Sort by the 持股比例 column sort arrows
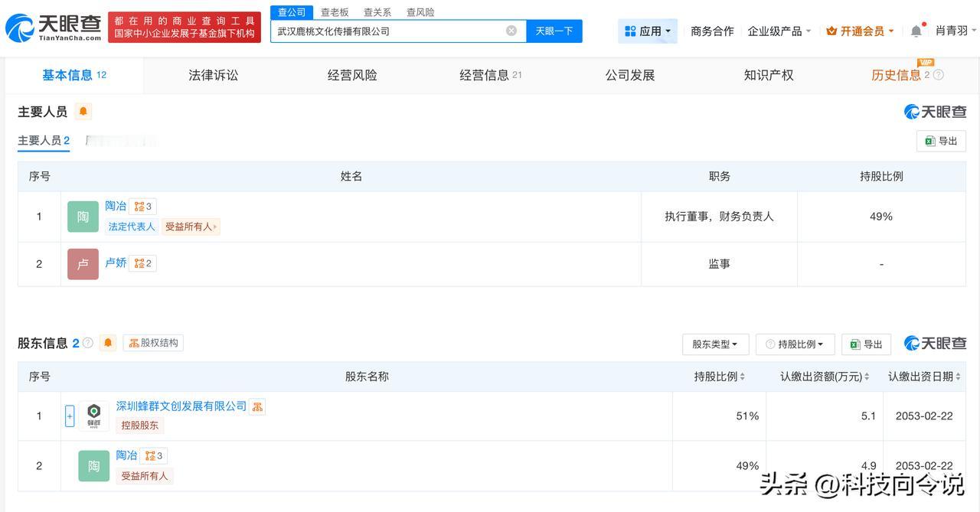980x512 pixels. tap(742, 377)
